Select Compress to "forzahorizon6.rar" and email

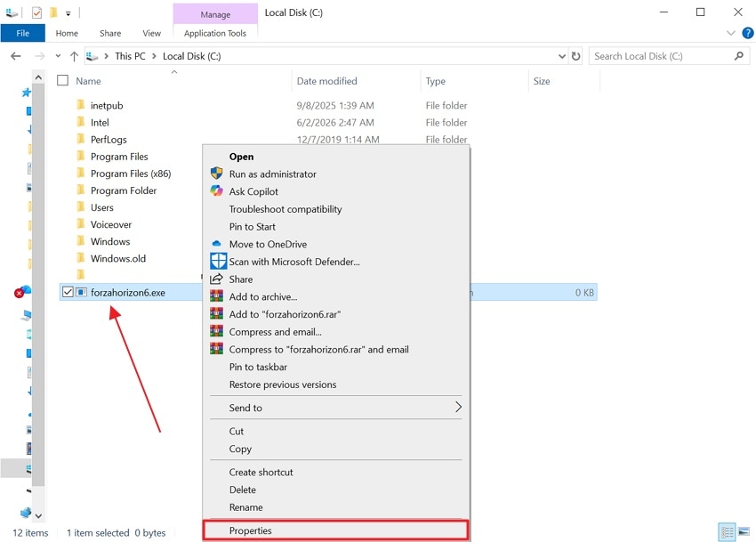pyautogui.click(x=335, y=349)
